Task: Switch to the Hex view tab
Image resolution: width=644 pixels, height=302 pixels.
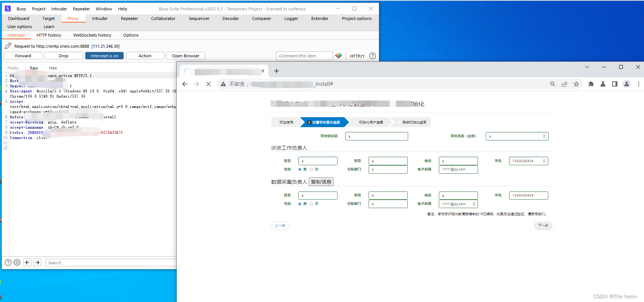Action: tap(53, 68)
